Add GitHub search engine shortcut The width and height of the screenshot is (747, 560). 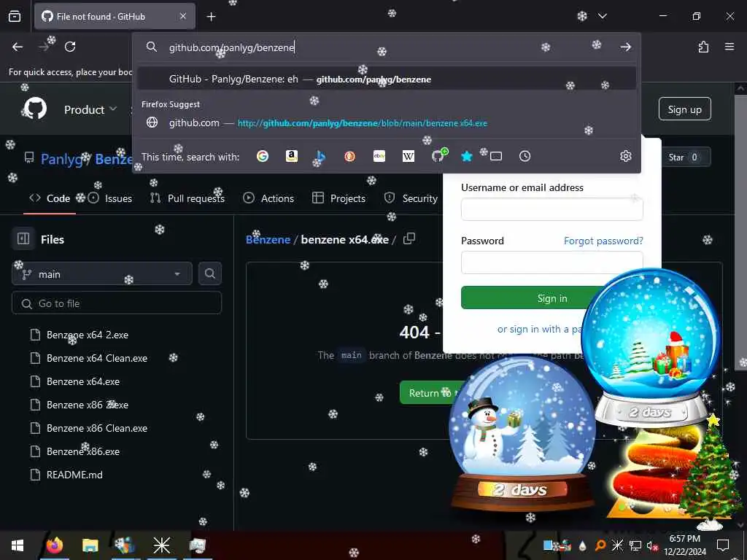coord(438,156)
